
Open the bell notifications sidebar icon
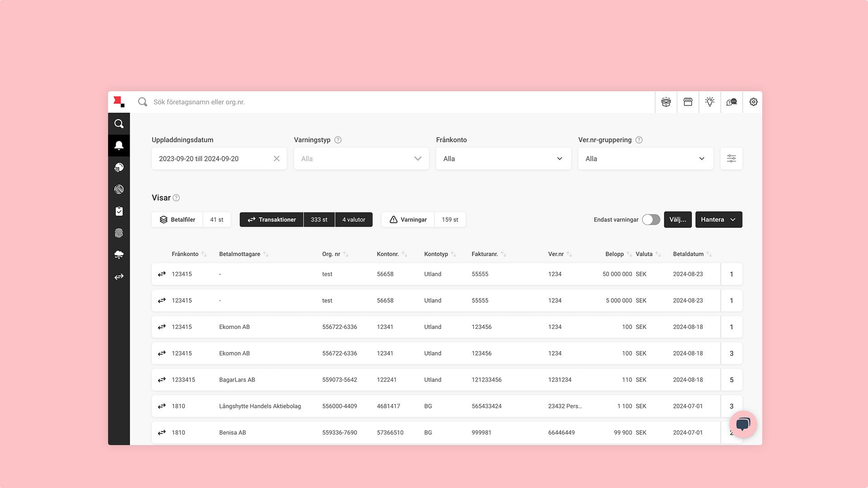(119, 145)
